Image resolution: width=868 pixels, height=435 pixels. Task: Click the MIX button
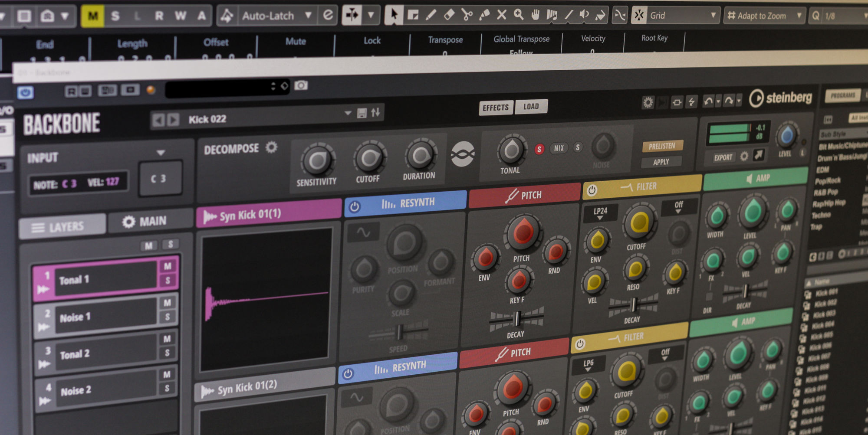click(x=559, y=148)
